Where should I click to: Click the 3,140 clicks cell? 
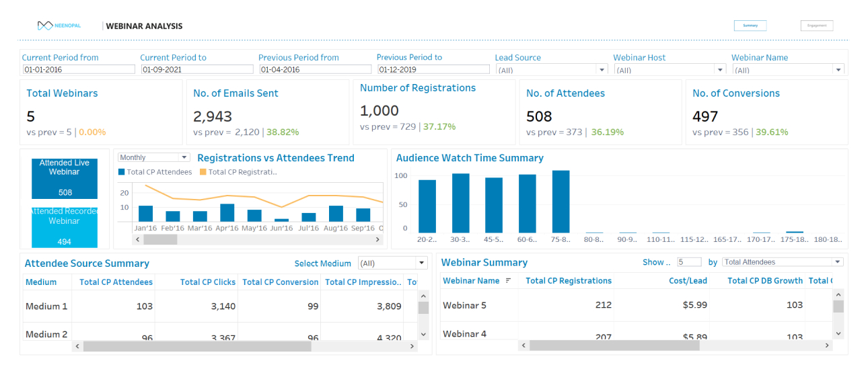[x=222, y=306]
